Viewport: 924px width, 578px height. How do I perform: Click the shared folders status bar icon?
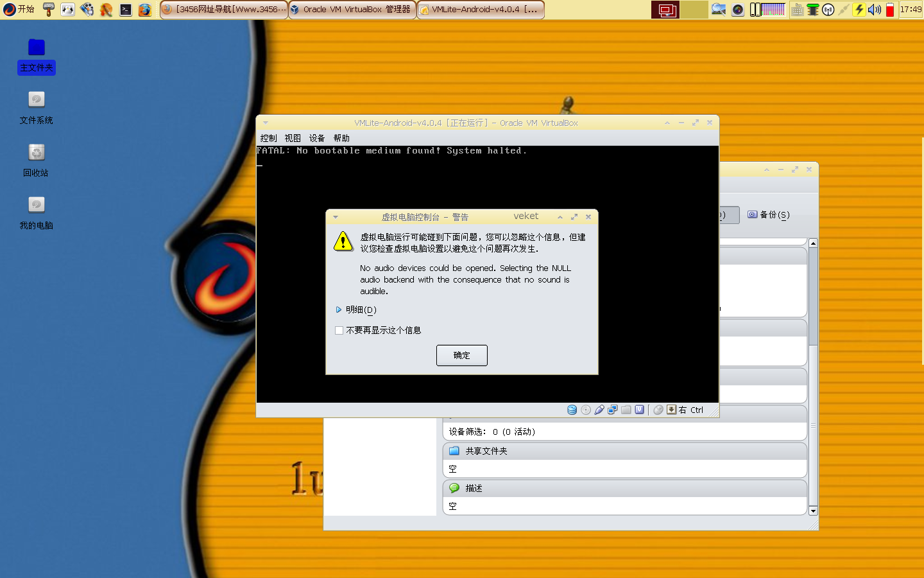[x=626, y=410]
